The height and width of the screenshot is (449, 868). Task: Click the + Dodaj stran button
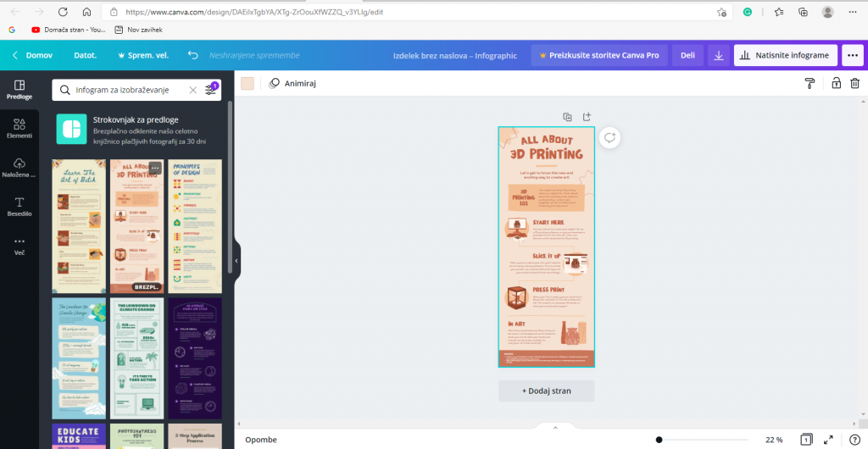coord(547,391)
